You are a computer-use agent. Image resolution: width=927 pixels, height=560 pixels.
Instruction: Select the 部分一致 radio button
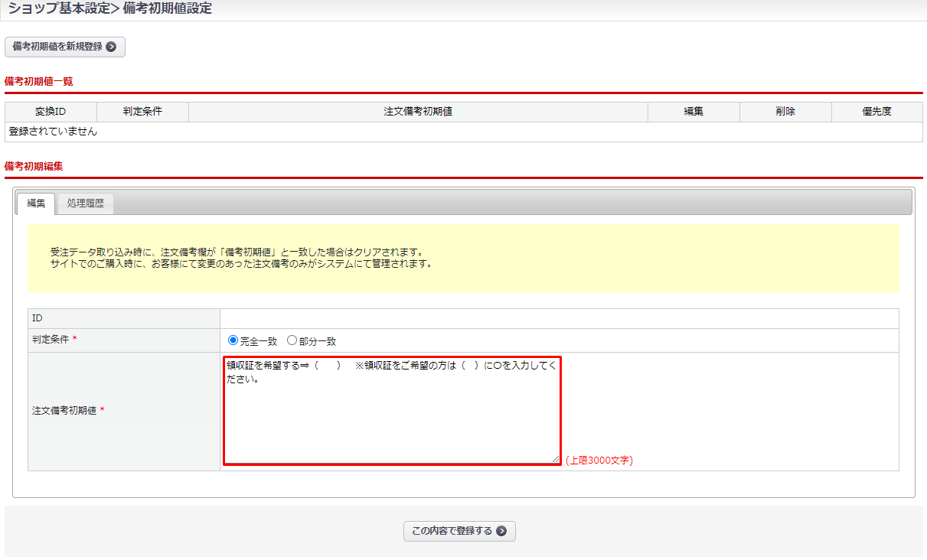(x=292, y=340)
